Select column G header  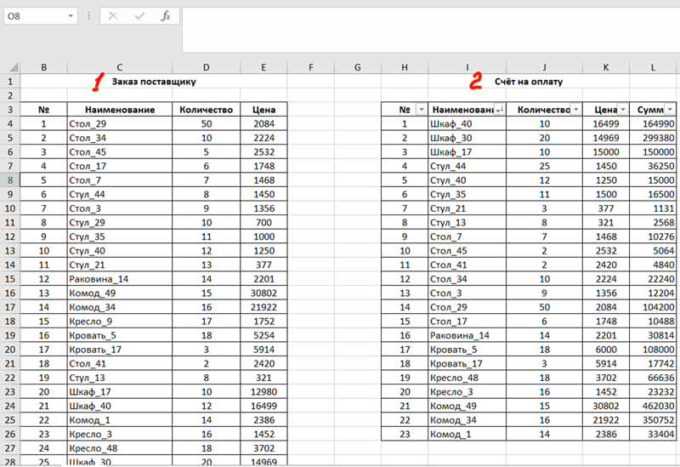coord(357,68)
